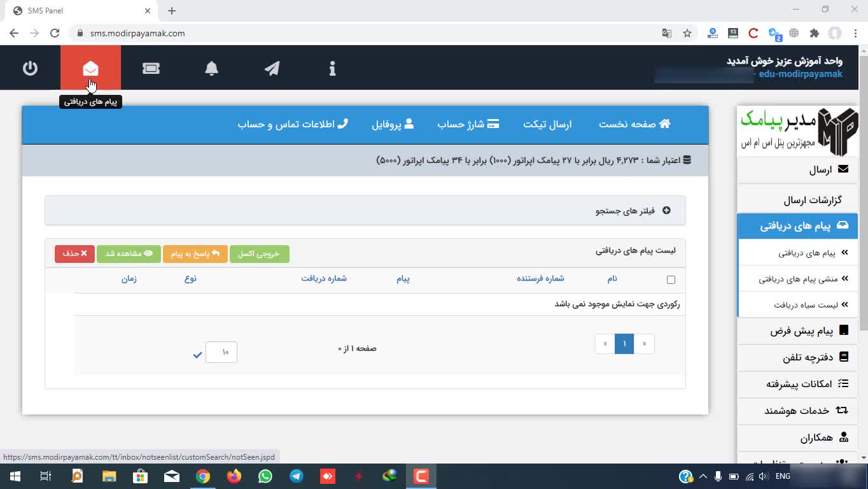
Task: Click the خروجی اکسل export button
Action: (259, 253)
